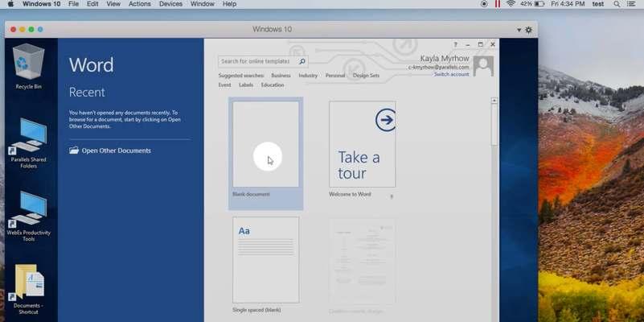This screenshot has height=322, width=644.
Task: Open the View menu
Action: point(113,4)
